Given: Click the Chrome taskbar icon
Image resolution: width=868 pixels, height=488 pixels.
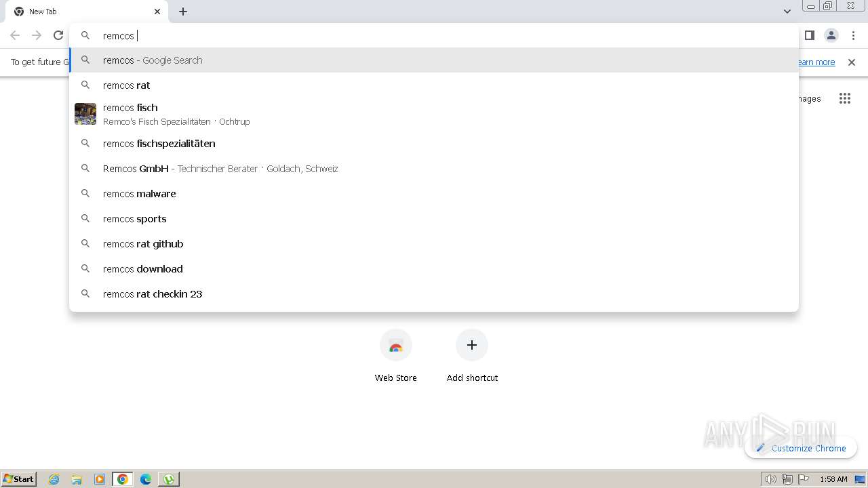Looking at the screenshot, I should click(123, 479).
